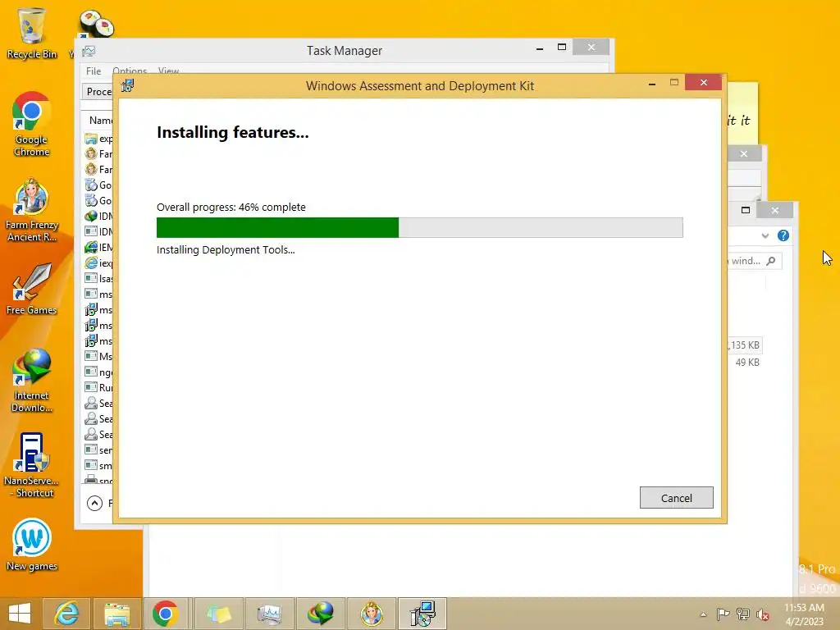Switch to the Deployment Kit installer on the taskbar
Image resolution: width=840 pixels, height=630 pixels.
tap(422, 614)
